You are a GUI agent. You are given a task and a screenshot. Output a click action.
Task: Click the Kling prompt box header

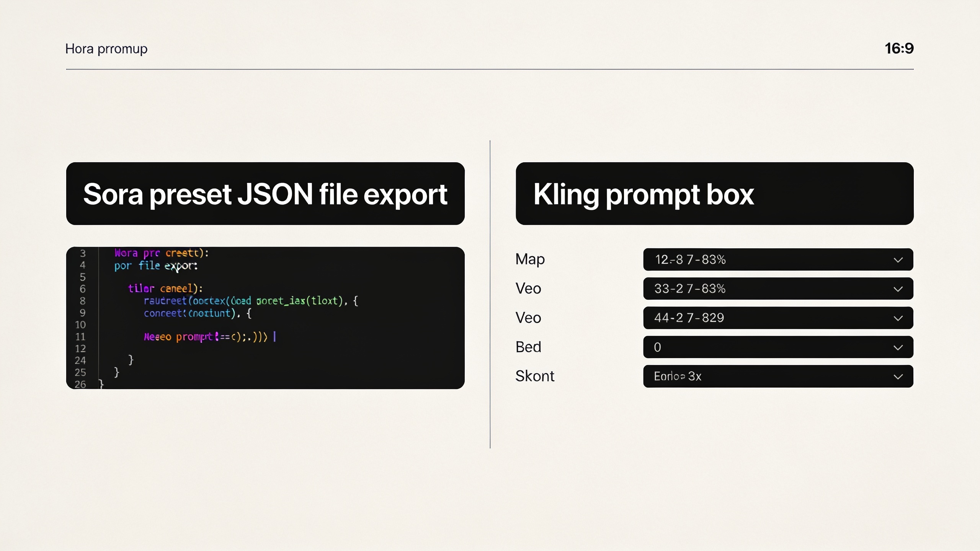714,194
